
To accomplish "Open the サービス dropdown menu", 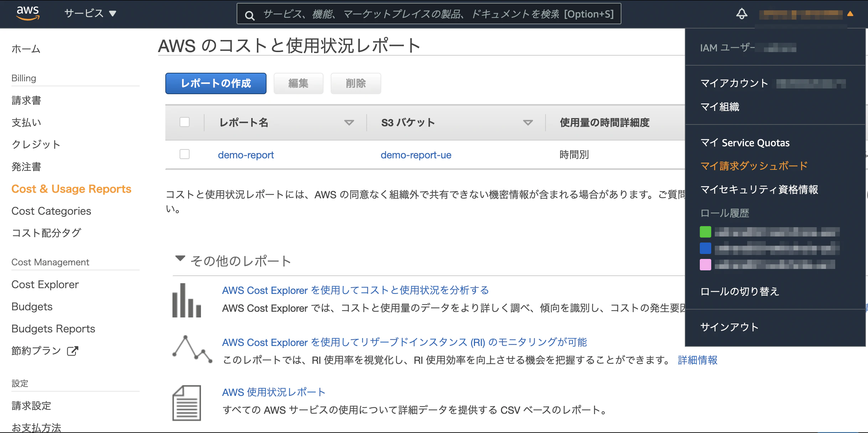I will pyautogui.click(x=90, y=14).
